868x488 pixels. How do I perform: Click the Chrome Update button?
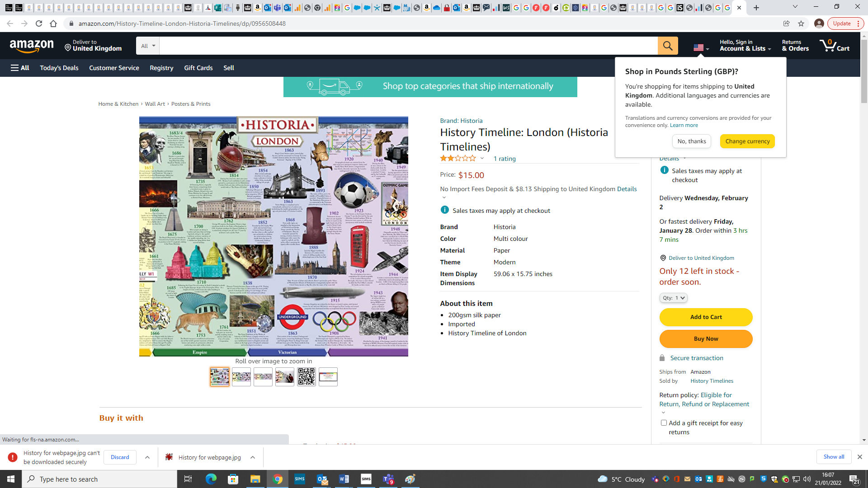845,23
